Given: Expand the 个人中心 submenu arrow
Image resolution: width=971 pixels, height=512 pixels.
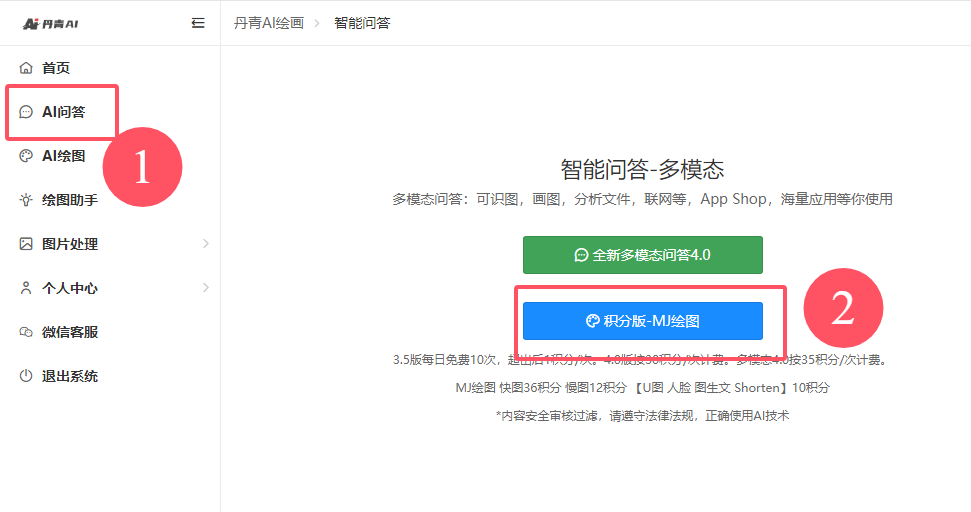Looking at the screenshot, I should 206,288.
